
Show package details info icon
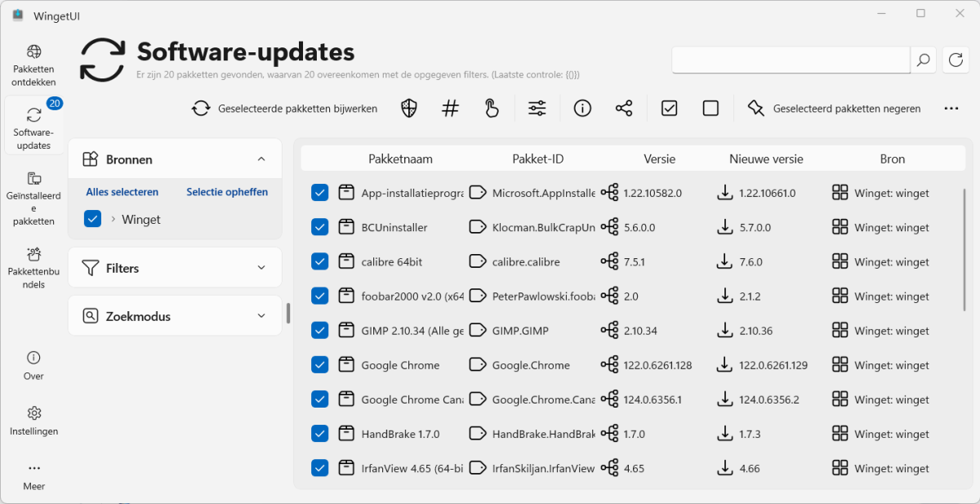coord(582,109)
